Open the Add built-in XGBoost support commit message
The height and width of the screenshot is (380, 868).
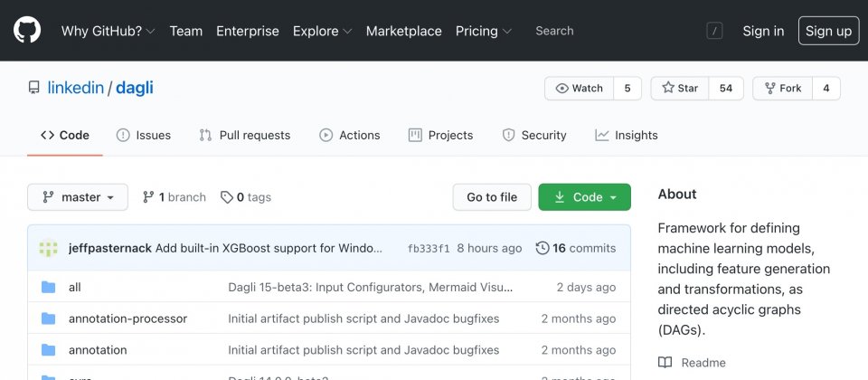pyautogui.click(x=269, y=248)
